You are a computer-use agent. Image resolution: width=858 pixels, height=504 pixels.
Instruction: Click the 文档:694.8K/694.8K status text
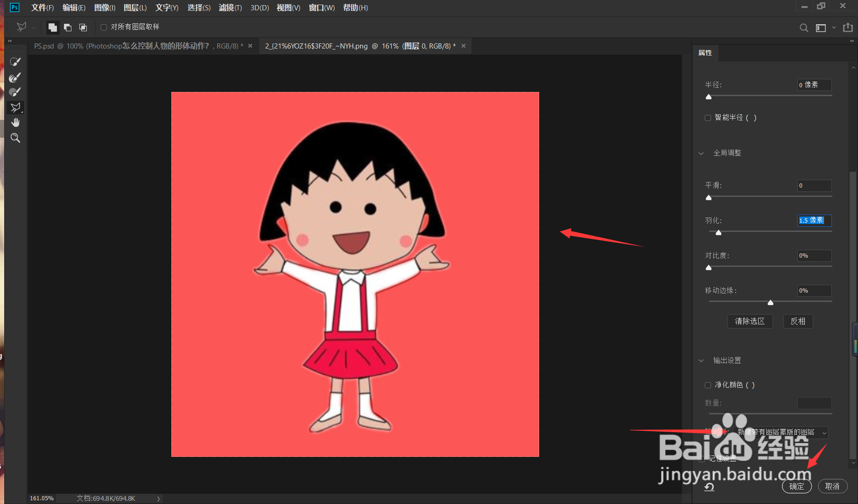[x=106, y=498]
